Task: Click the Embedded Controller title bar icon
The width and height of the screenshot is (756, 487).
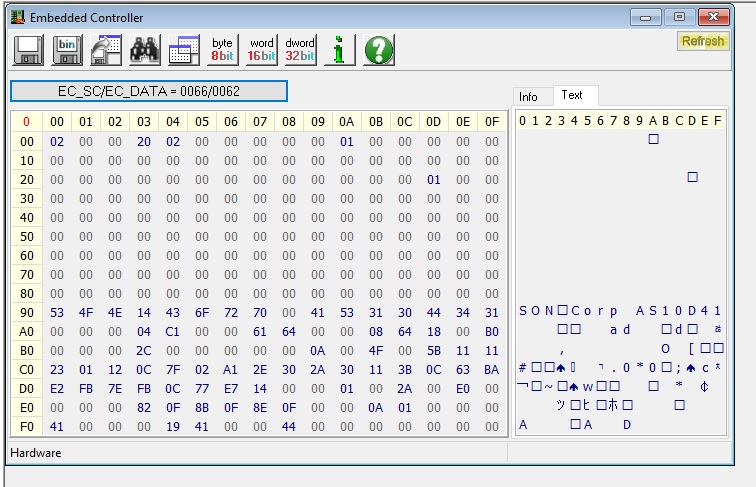Action: coord(18,17)
